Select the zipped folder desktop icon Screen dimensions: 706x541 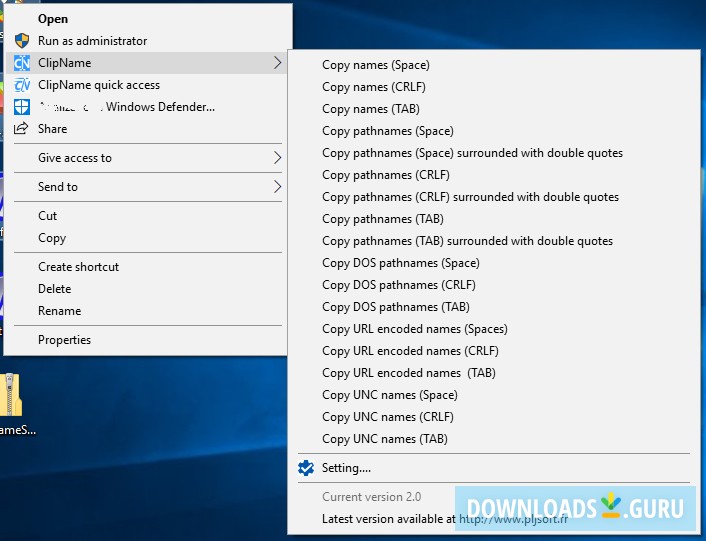coord(11,395)
